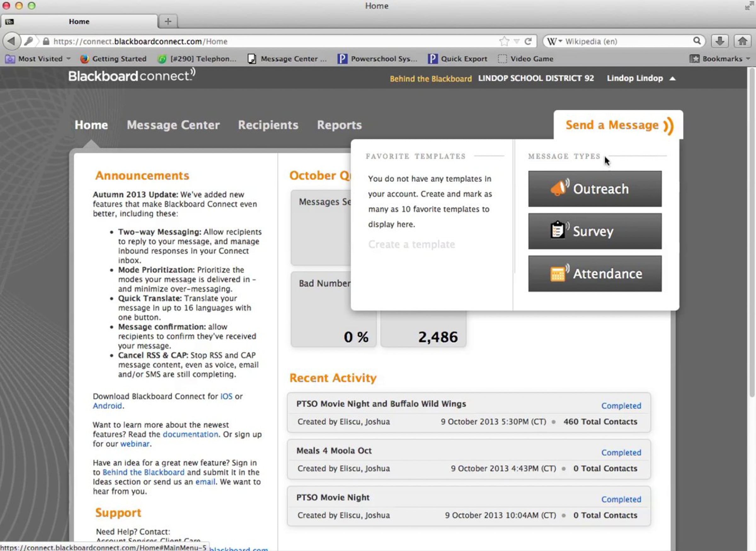Open the Reports navigation tab
The image size is (756, 551).
point(339,125)
